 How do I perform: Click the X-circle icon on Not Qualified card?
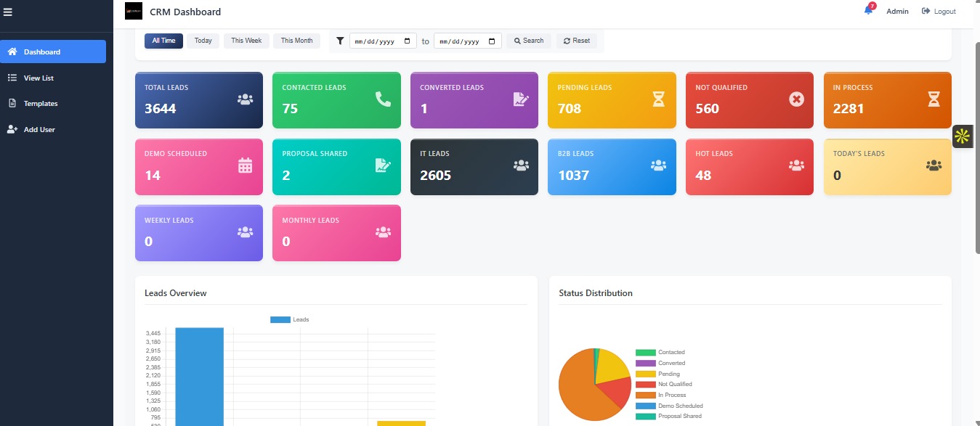(x=796, y=99)
